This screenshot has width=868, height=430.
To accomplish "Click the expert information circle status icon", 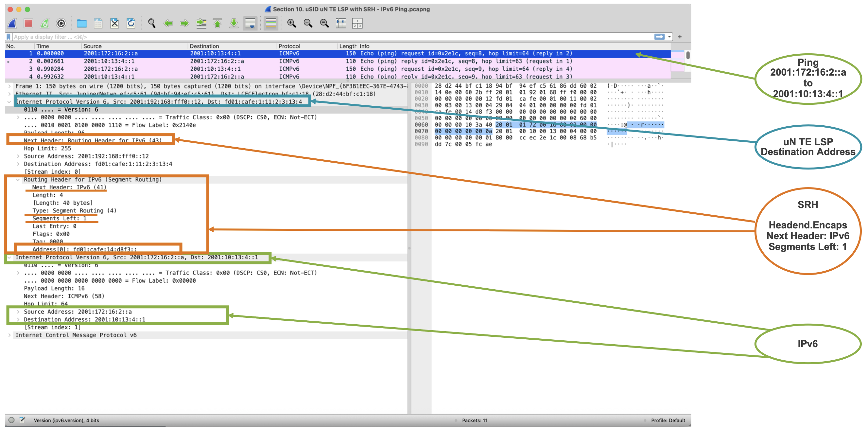I will (11, 420).
